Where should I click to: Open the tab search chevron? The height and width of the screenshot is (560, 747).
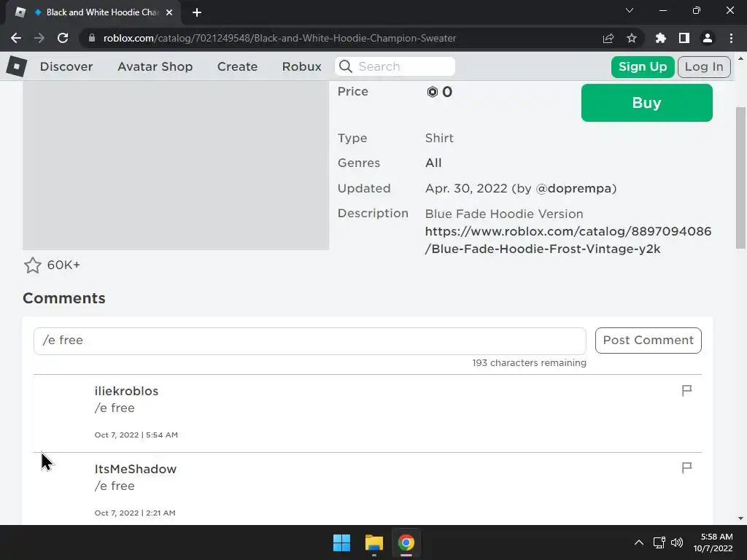click(x=630, y=10)
